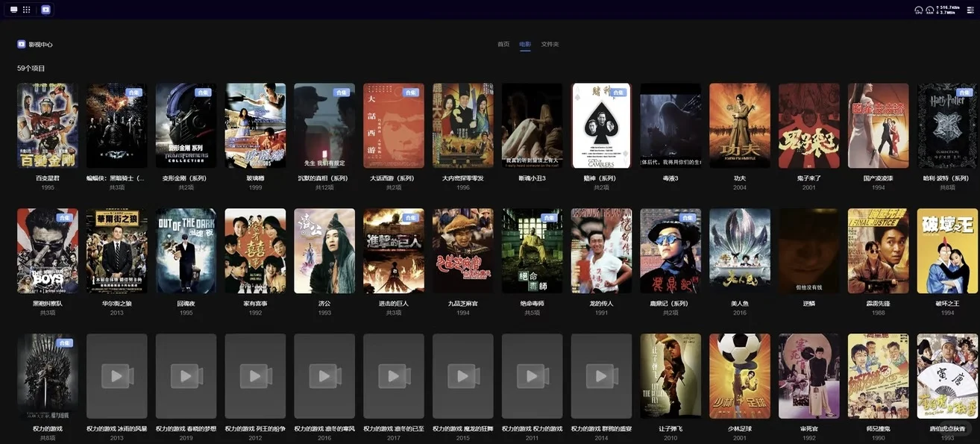Open the 唐伯虎点秋香 poster

[x=947, y=376]
